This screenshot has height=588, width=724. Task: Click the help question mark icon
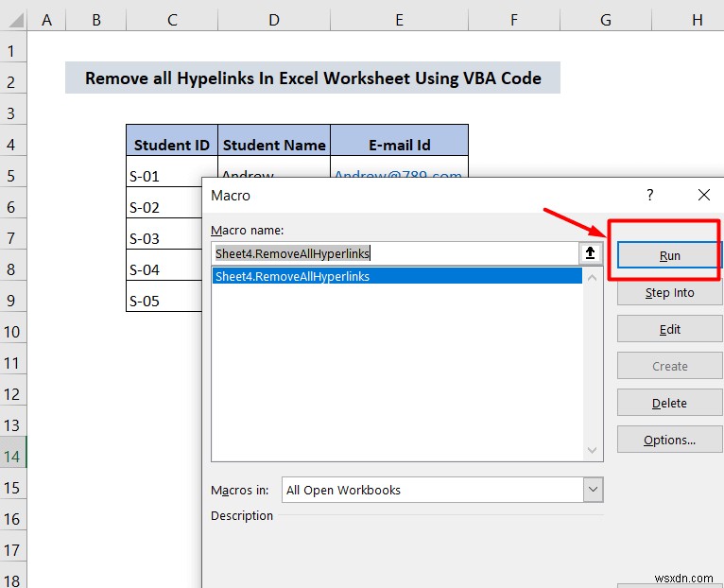coord(649,195)
